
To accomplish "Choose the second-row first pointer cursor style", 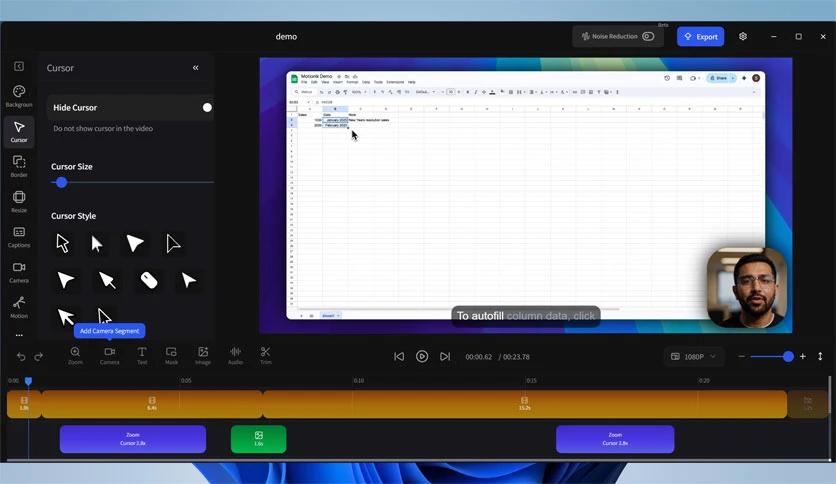I will pyautogui.click(x=65, y=280).
